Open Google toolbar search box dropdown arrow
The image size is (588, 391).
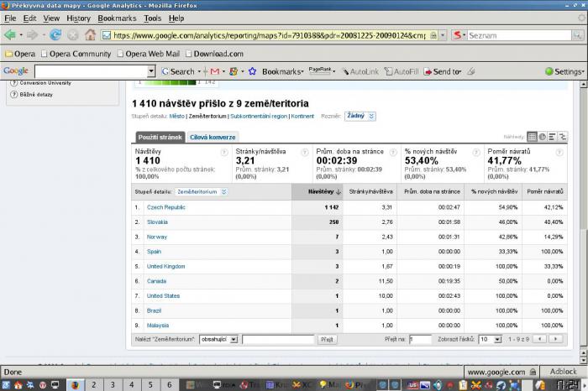[x=150, y=71]
